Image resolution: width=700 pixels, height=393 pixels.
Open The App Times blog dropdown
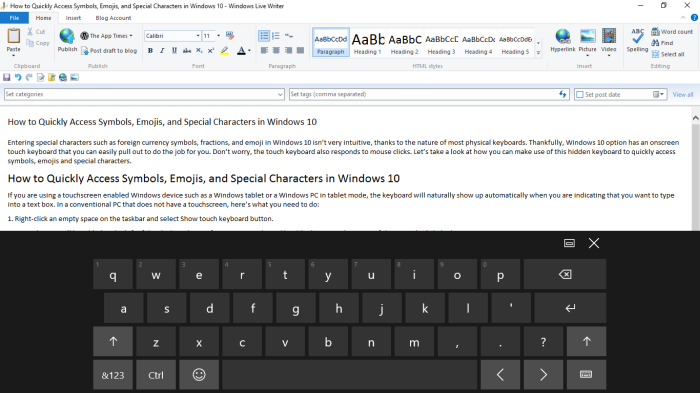(x=107, y=36)
